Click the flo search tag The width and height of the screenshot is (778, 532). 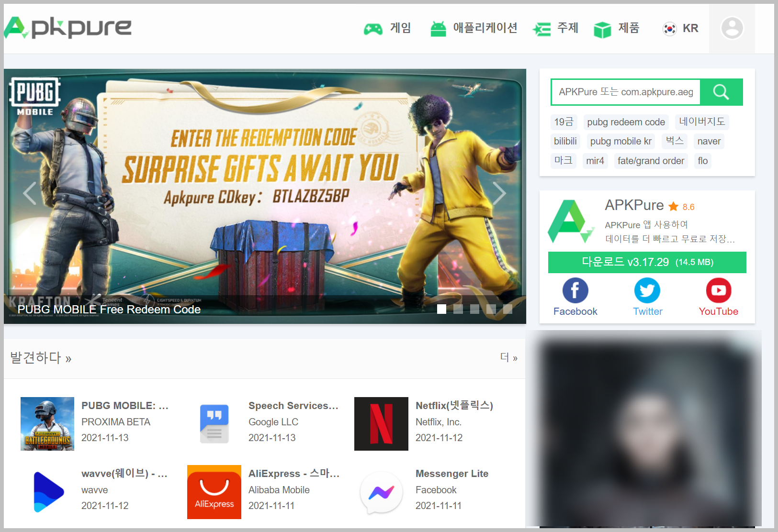tap(703, 161)
